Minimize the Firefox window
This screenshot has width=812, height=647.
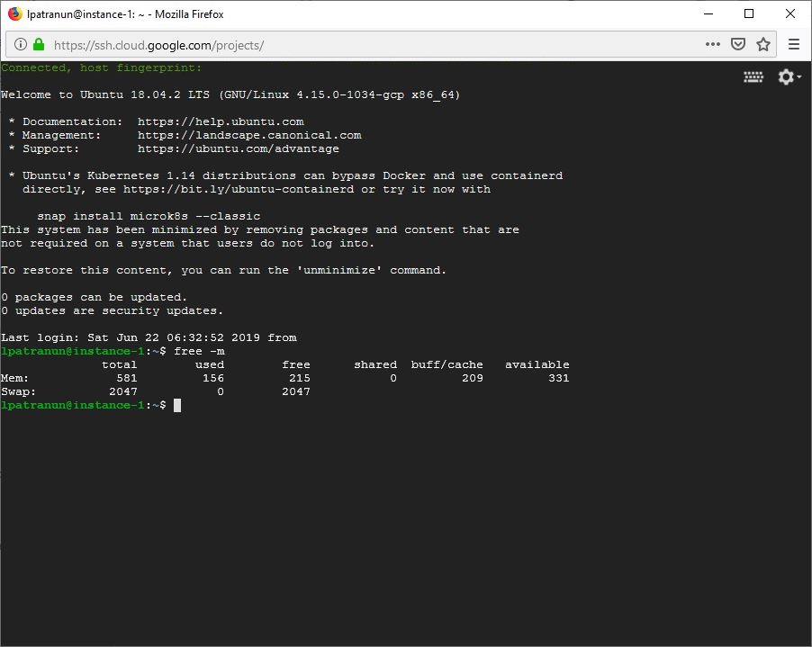point(708,13)
